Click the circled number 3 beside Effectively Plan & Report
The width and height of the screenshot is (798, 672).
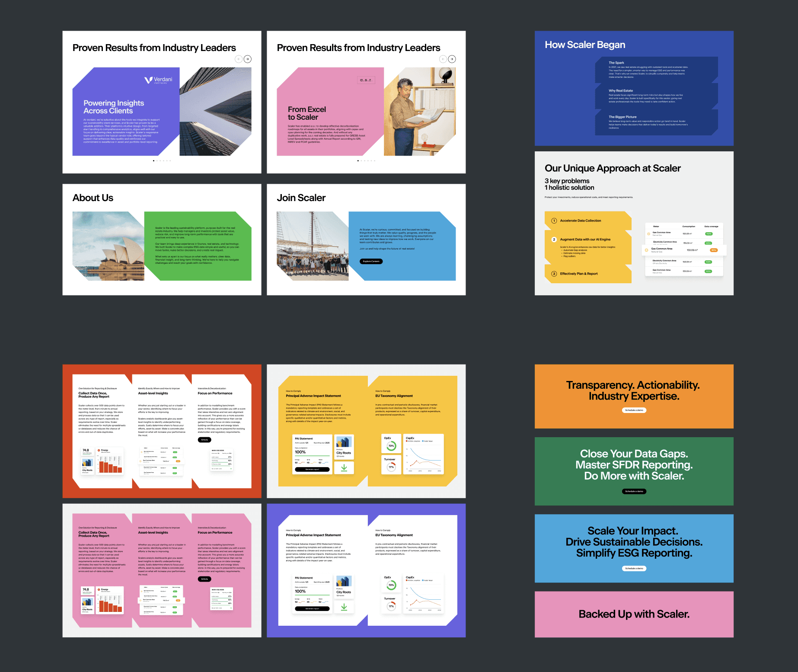[554, 274]
